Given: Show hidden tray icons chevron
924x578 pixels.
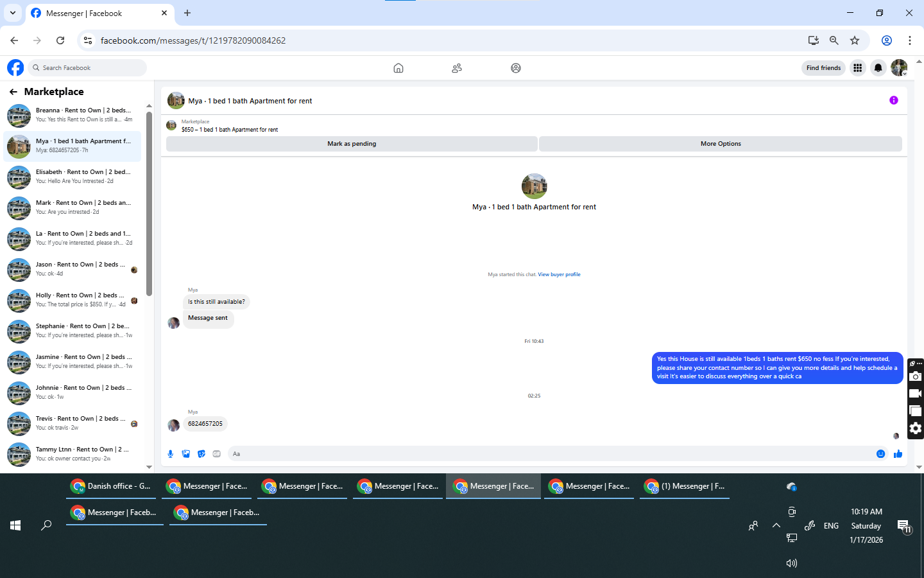Looking at the screenshot, I should tap(776, 525).
